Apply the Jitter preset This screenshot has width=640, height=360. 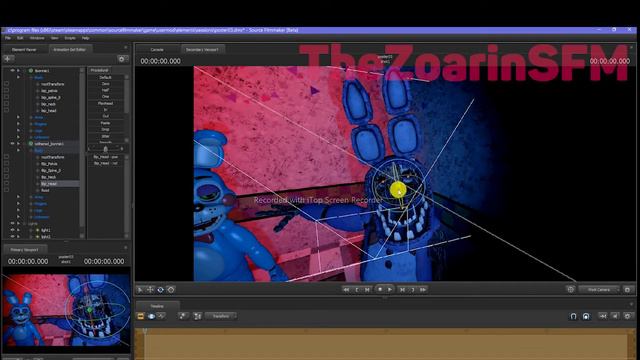[105, 136]
